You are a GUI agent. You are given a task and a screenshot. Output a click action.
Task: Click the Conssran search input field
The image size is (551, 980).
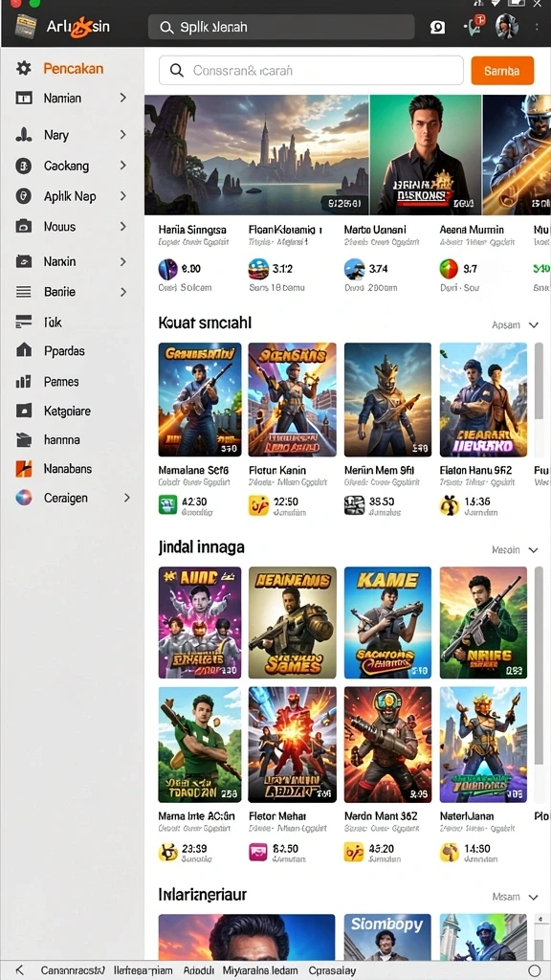click(x=311, y=71)
